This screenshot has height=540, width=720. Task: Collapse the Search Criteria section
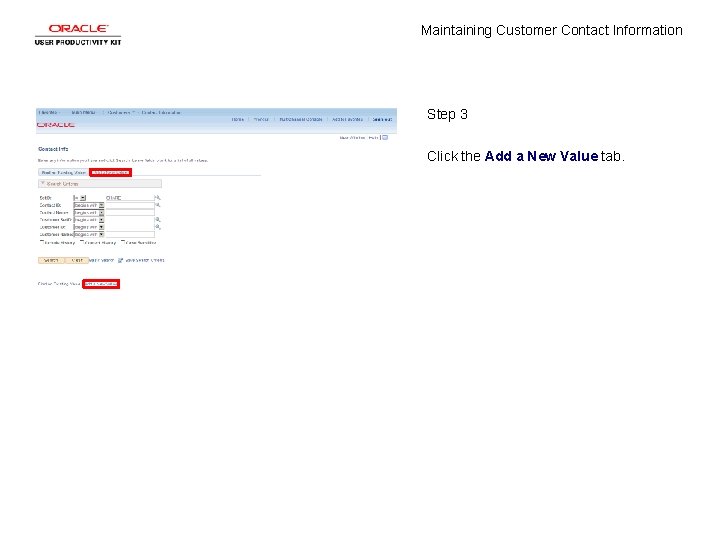(43, 184)
